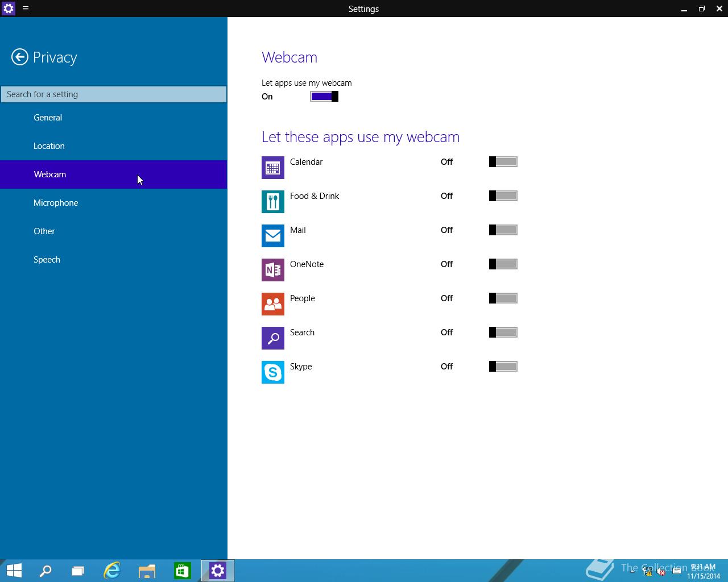Screen dimensions: 728x582
Task: Click the back arrow next to Privacy
Action: point(20,57)
